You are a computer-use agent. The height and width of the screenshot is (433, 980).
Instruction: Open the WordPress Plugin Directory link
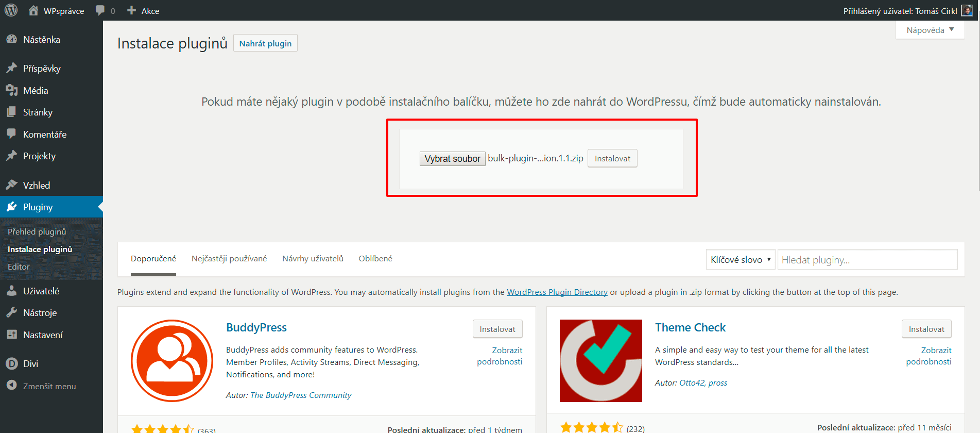point(557,292)
